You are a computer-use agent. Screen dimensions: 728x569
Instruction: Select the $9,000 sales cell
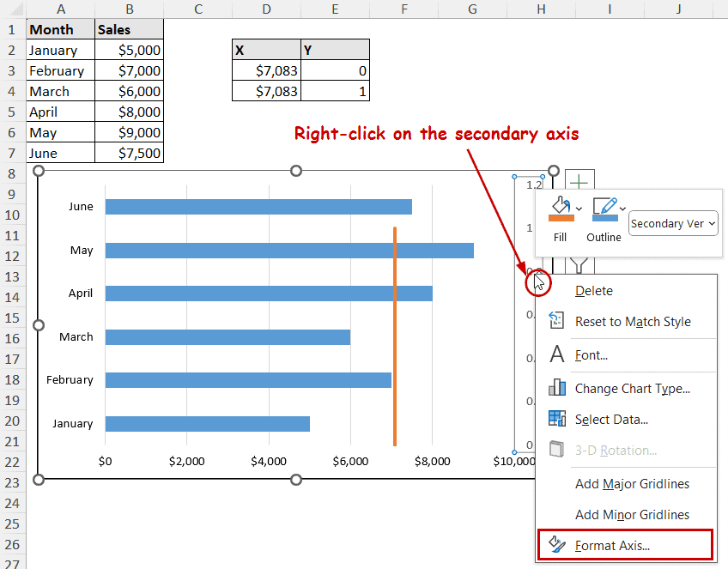[x=130, y=132]
